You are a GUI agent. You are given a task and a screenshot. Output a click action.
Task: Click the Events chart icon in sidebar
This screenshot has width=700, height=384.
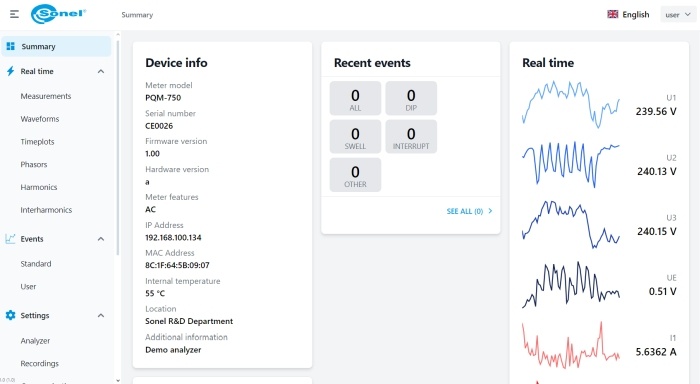tap(10, 239)
